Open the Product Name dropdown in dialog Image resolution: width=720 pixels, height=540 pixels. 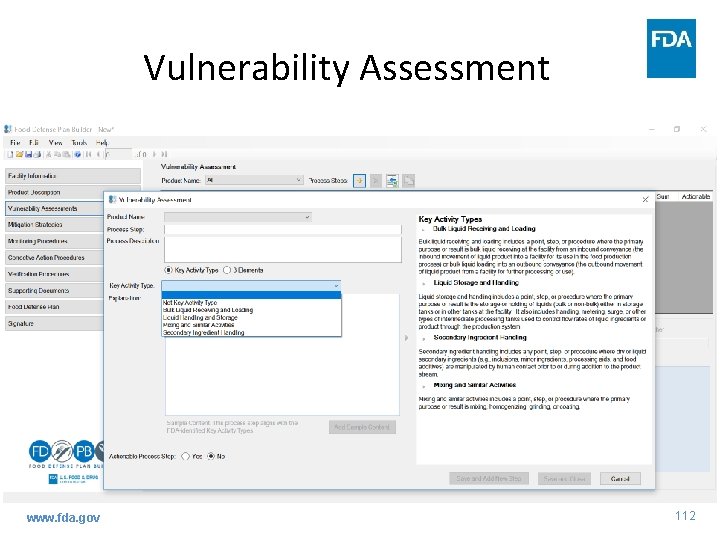click(238, 217)
